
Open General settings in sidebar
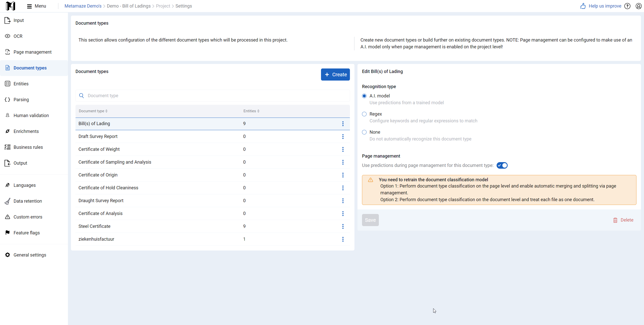(34, 255)
